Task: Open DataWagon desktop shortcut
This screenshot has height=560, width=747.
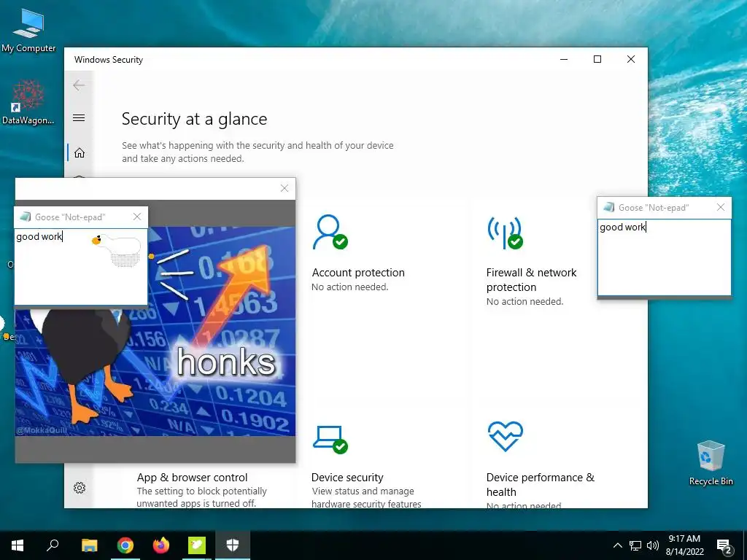Action: pos(28,102)
